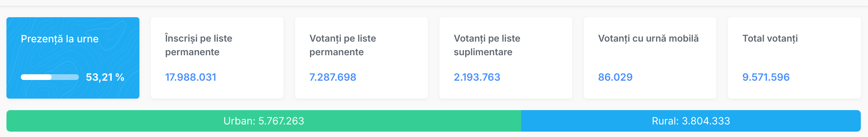Click the Votanți cu urnă mobilă heading text
The image size is (868, 137).
coord(648,38)
